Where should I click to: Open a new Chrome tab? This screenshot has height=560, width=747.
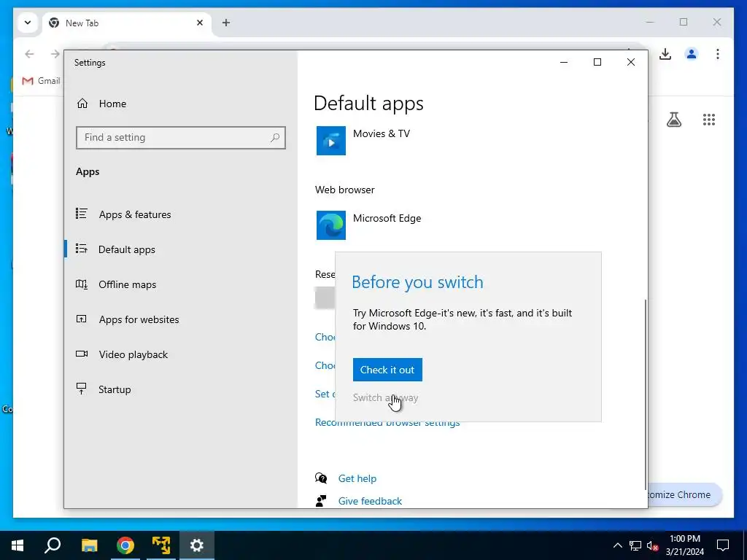point(226,23)
